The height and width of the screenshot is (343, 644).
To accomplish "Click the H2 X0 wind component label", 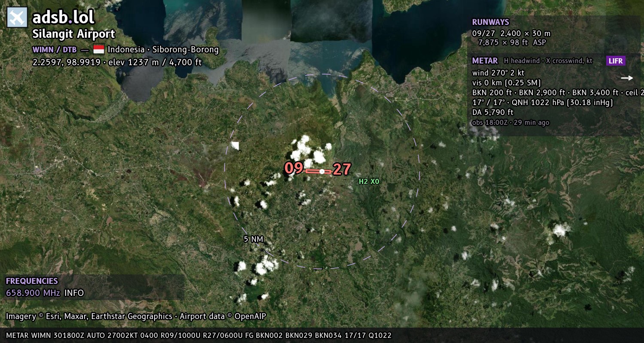I will [369, 181].
